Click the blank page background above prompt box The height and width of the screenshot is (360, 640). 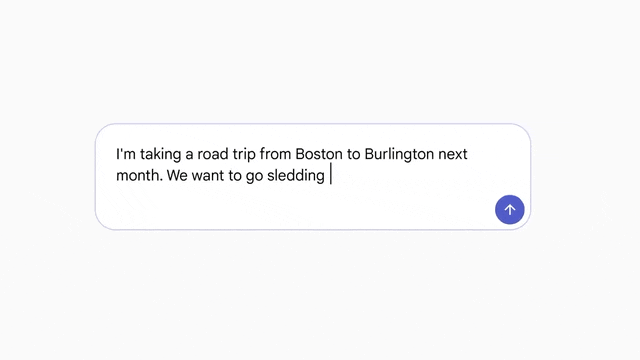[x=320, y=61]
